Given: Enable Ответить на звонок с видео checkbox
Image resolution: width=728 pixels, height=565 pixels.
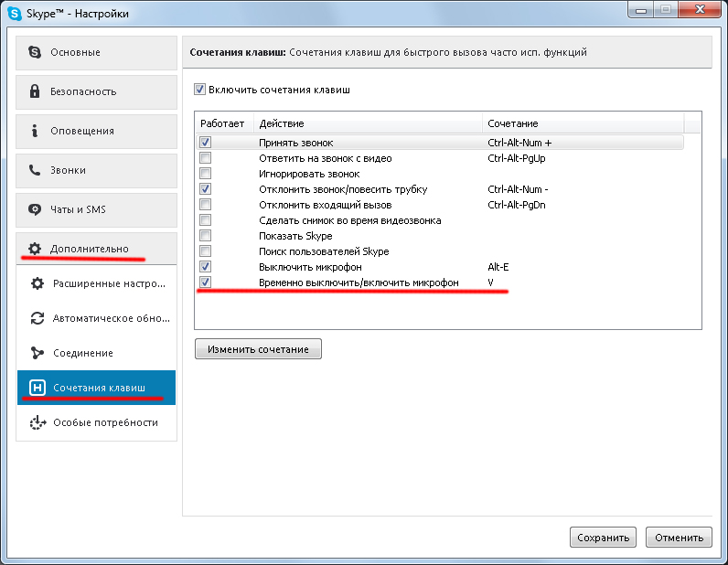Looking at the screenshot, I should pyautogui.click(x=205, y=158).
